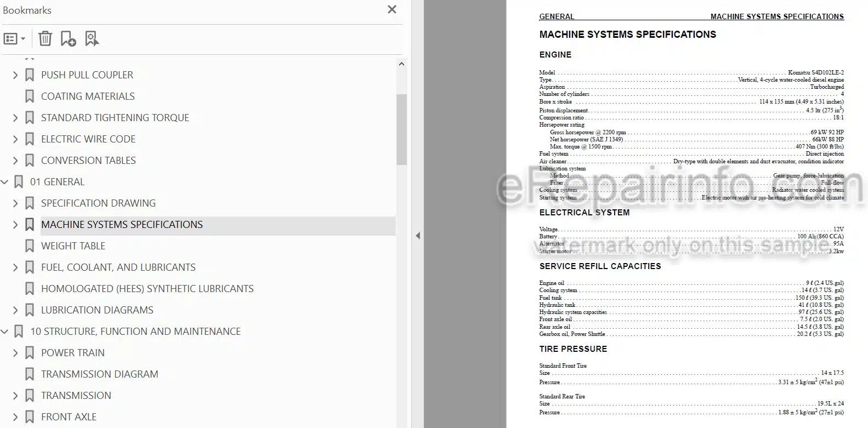Expand CONVERSION TABLES bookmark
The width and height of the screenshot is (868, 428).
pyautogui.click(x=15, y=161)
